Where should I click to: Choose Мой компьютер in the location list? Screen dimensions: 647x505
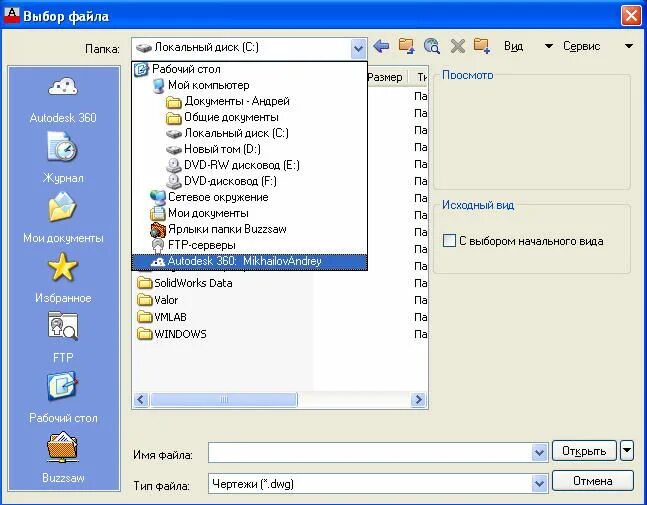point(249,85)
